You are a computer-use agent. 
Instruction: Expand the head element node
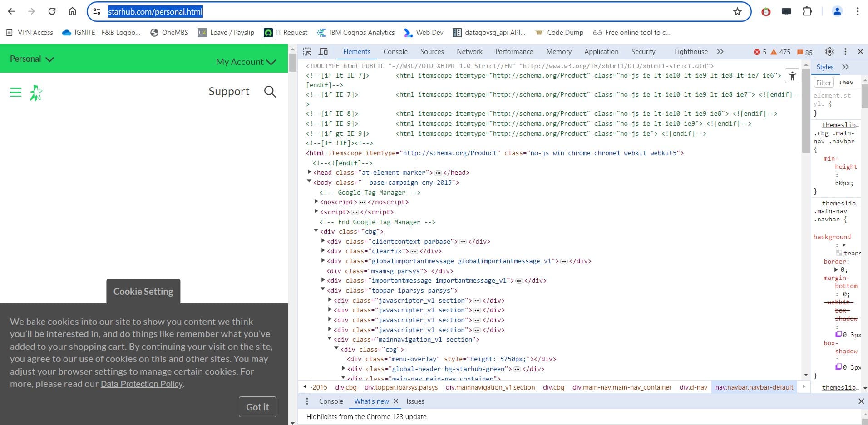[309, 172]
